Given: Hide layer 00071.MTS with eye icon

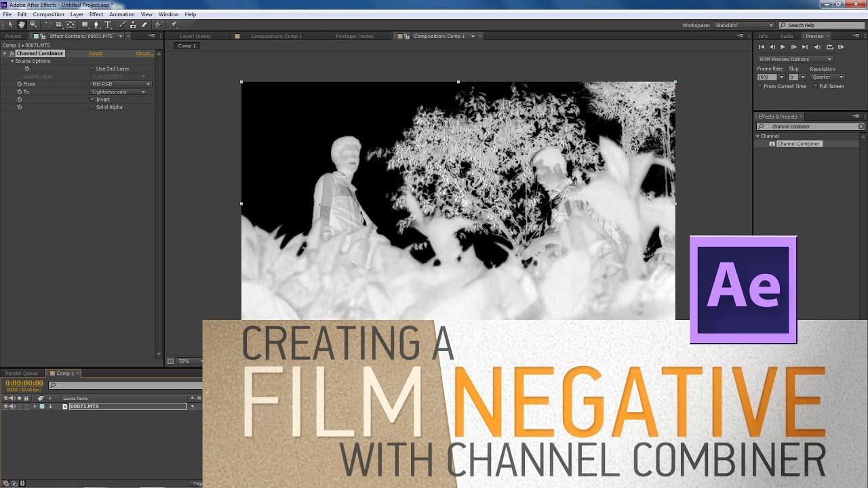Looking at the screenshot, I should point(5,406).
